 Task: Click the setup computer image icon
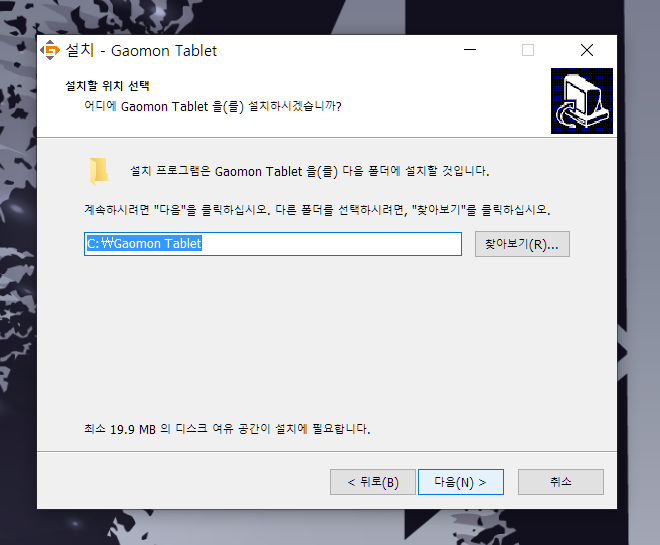click(582, 101)
